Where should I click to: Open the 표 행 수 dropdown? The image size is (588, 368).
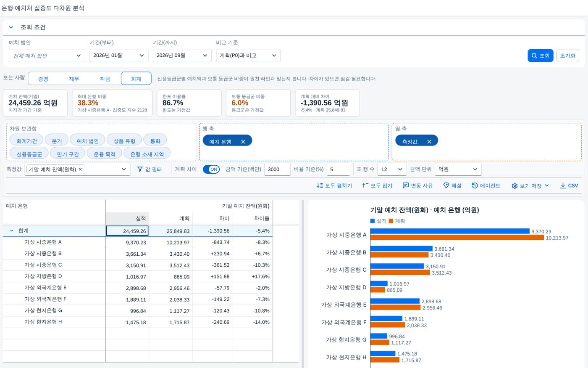click(x=392, y=169)
